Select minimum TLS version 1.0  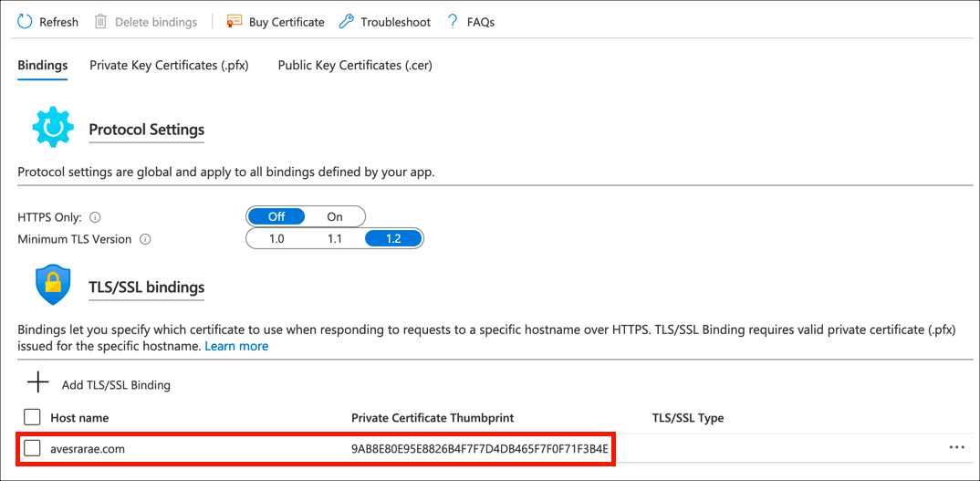tap(276, 238)
